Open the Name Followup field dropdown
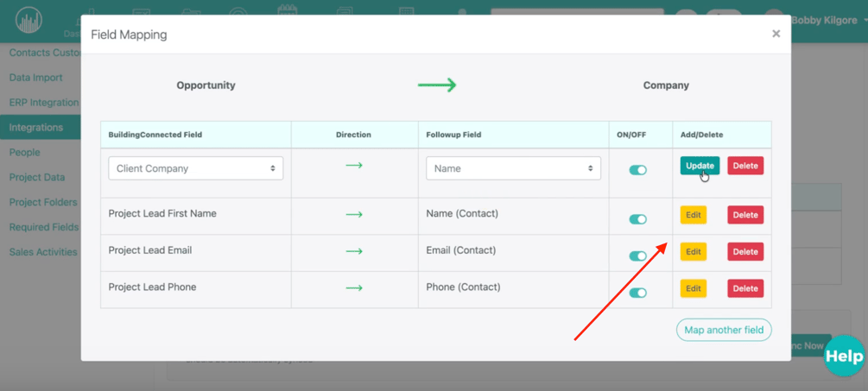Viewport: 868px width, 391px height. click(513, 168)
